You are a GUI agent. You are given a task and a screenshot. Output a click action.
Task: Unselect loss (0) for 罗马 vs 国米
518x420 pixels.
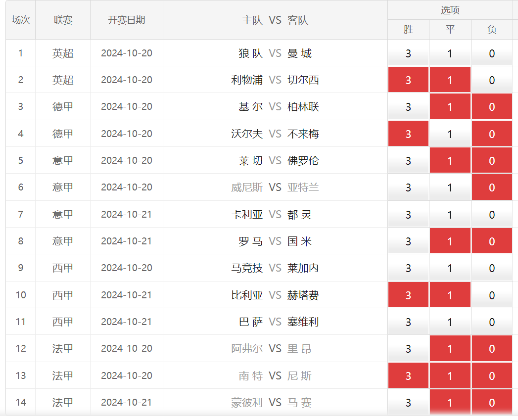coord(492,241)
